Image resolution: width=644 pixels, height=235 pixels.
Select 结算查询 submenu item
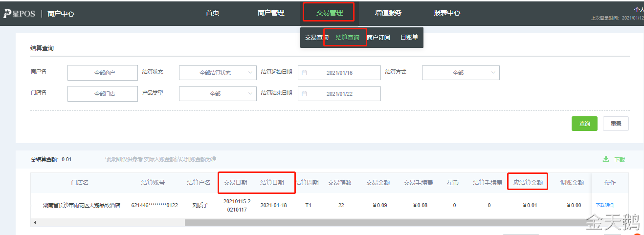[x=347, y=37]
